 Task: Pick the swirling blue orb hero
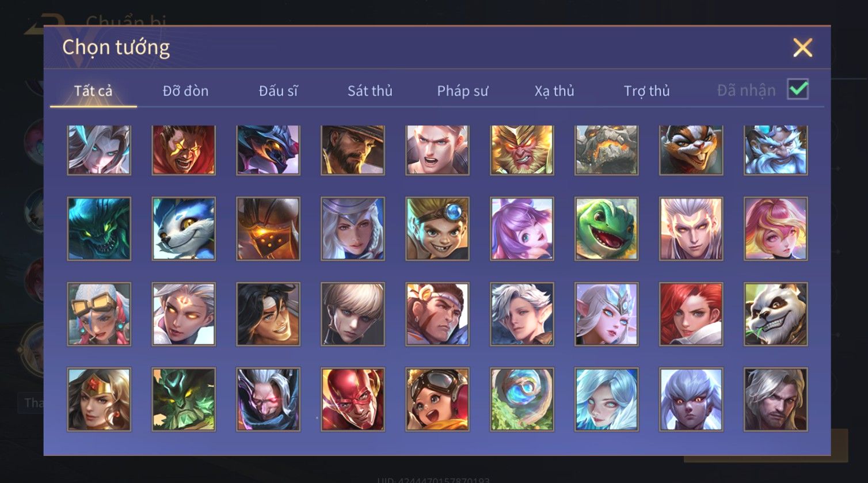point(522,400)
